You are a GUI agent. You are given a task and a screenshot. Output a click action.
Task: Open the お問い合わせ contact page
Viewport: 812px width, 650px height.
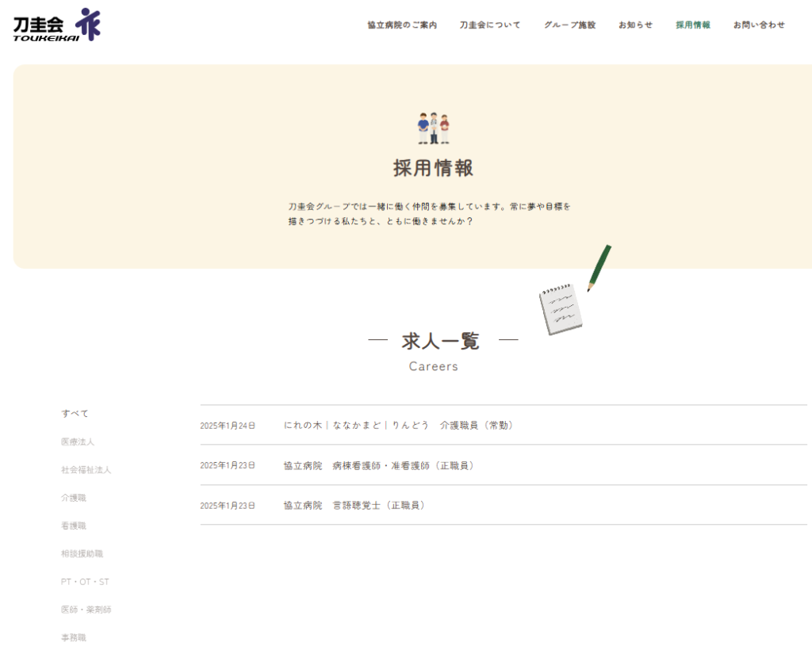click(x=759, y=25)
